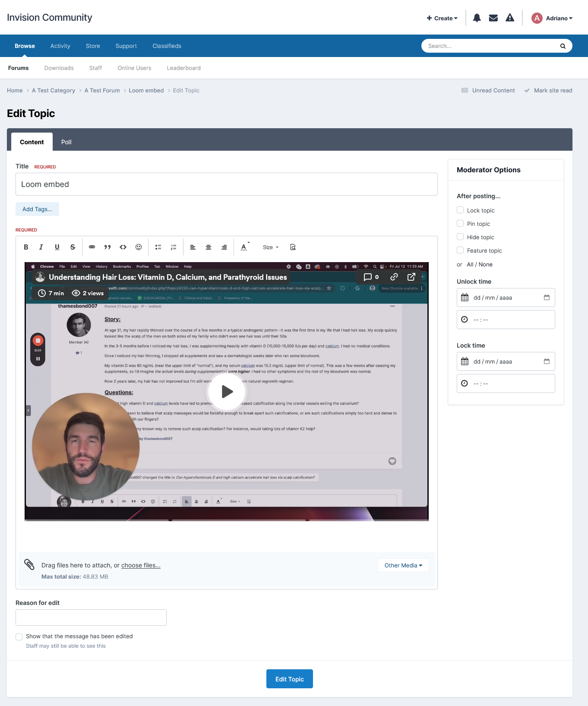588x706 pixels.
Task: Center align the text
Action: pos(209,247)
